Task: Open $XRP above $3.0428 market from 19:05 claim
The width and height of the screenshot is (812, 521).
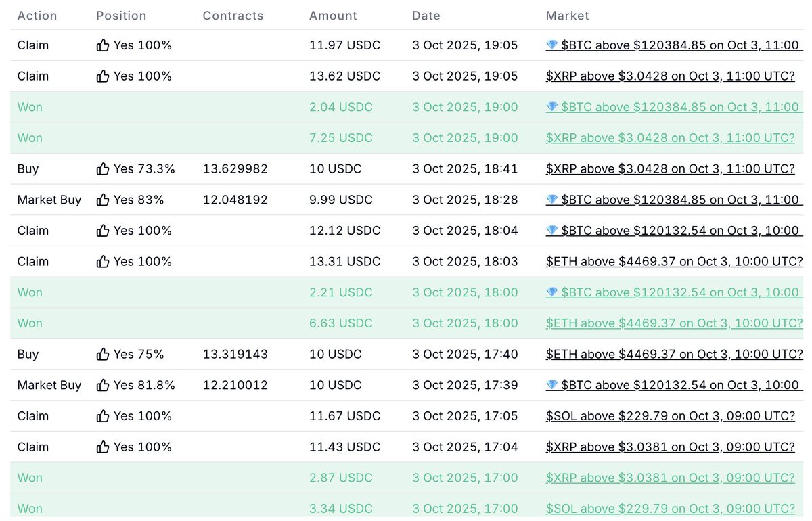Action: (671, 76)
